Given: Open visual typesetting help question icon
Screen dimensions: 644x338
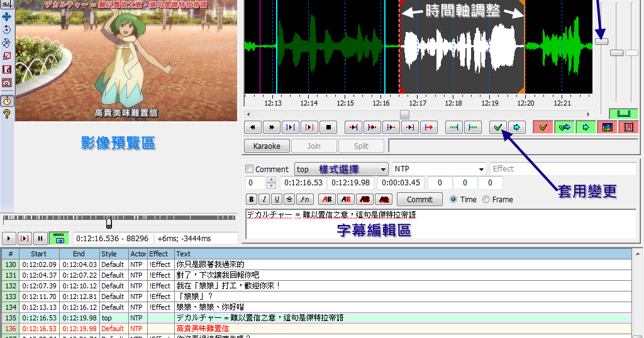Looking at the screenshot, I should [x=6, y=114].
